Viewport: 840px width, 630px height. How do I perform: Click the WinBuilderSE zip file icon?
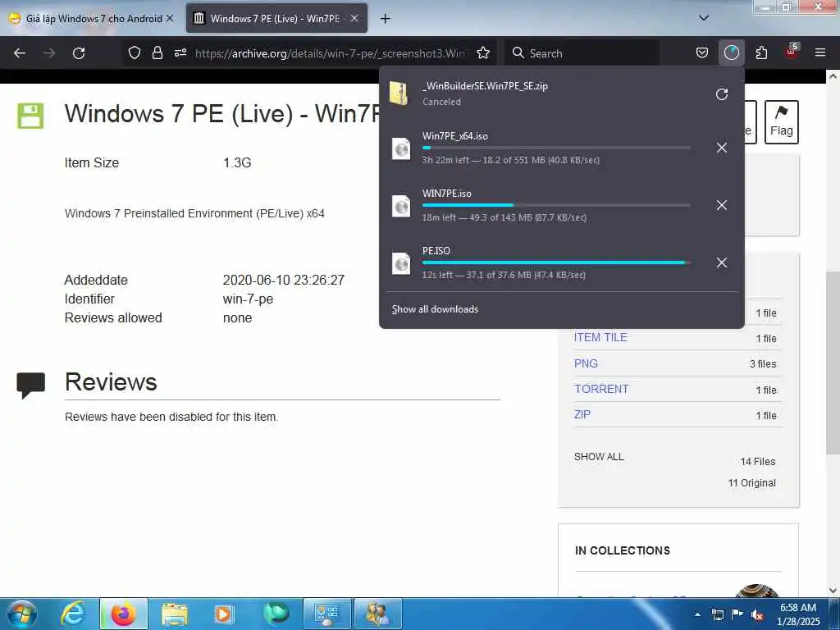coord(399,94)
